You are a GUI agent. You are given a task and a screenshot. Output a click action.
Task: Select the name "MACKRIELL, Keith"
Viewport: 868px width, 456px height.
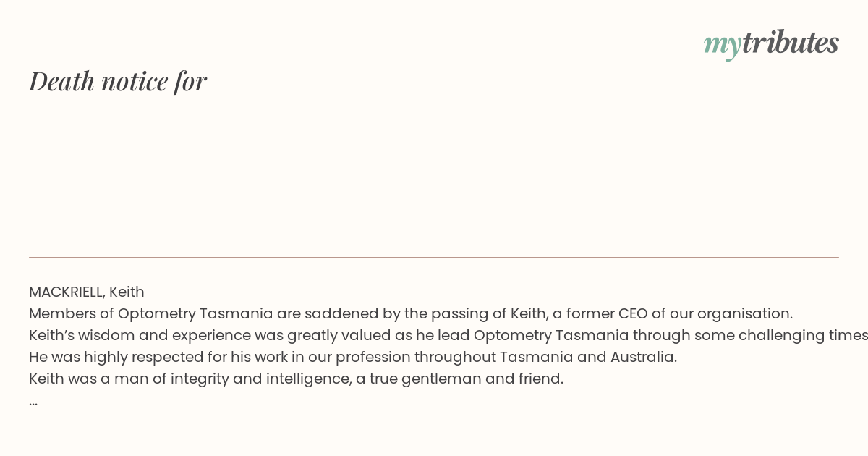tap(87, 292)
